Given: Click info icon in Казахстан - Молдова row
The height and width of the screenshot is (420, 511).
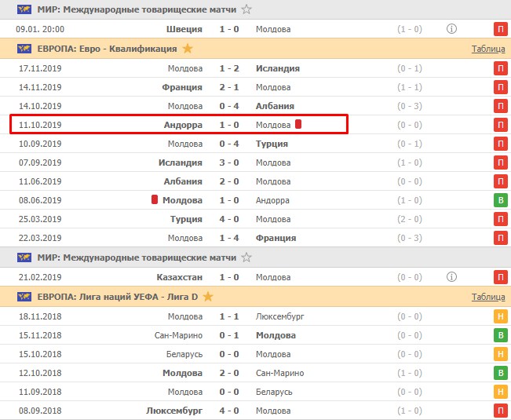Looking at the screenshot, I should click(x=451, y=276).
